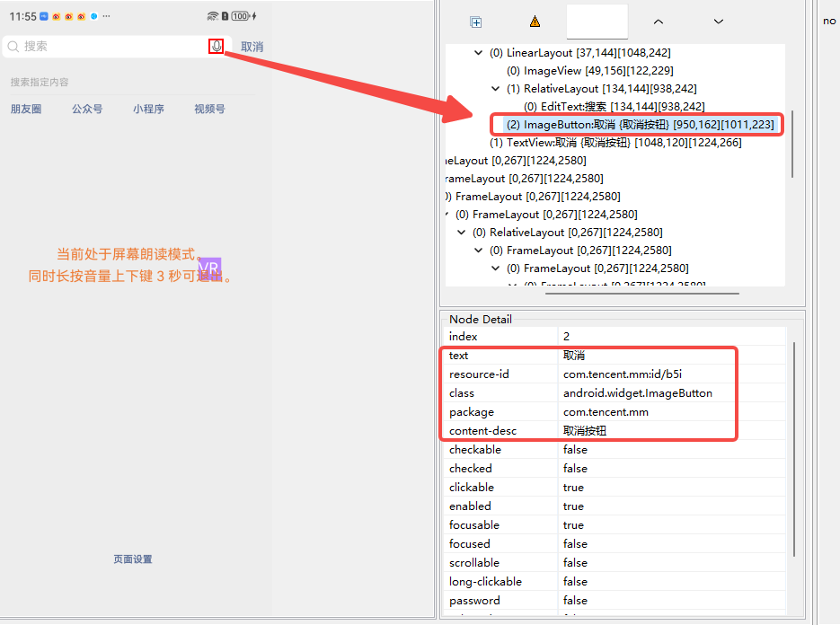Tap 页面设置 at bottom of phone screen
This screenshot has width=840, height=625.
point(133,559)
